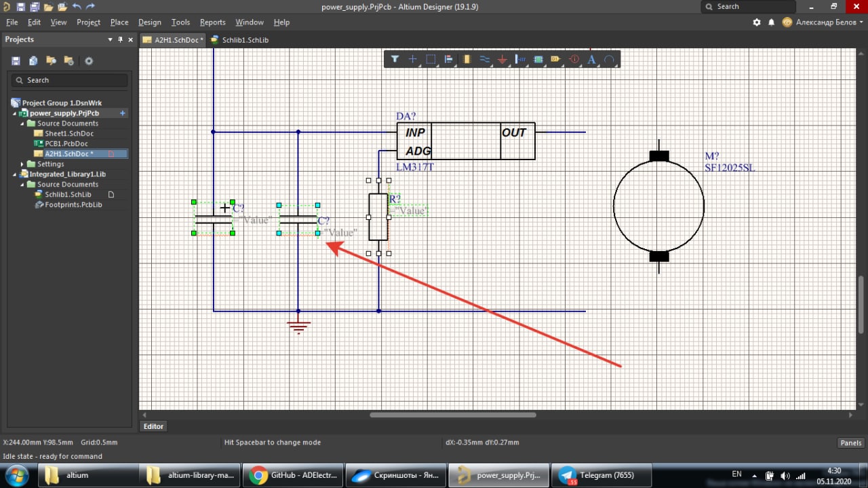
Task: Open the Help menu
Action: coord(281,22)
